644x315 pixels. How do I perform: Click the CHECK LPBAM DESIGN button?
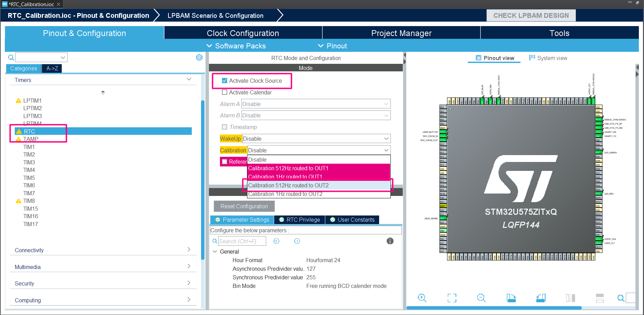[x=531, y=15]
